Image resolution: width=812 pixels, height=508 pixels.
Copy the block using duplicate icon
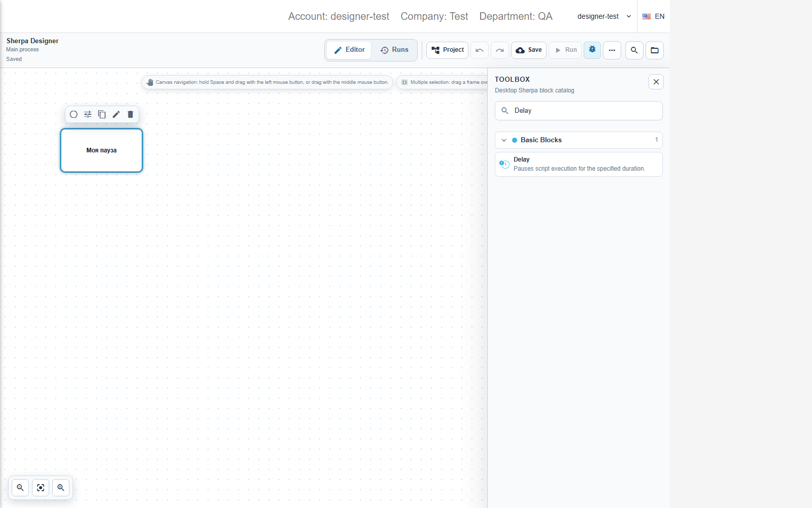click(102, 114)
